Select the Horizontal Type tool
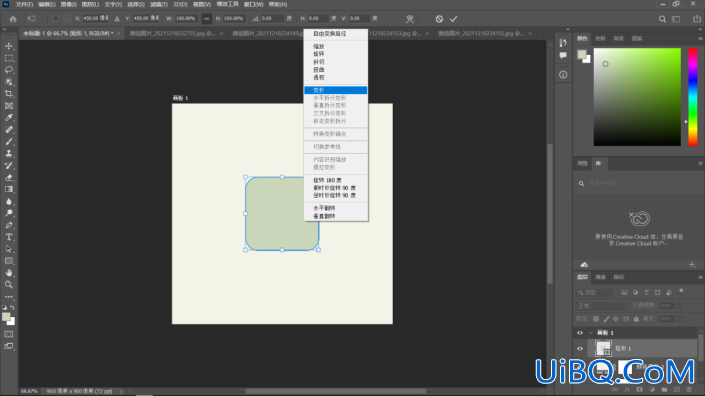705x396 pixels. (x=9, y=237)
